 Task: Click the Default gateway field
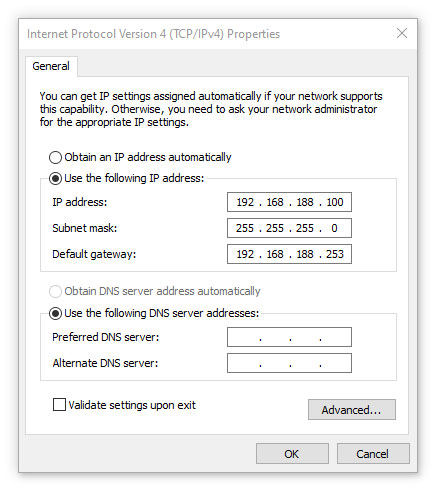289,254
